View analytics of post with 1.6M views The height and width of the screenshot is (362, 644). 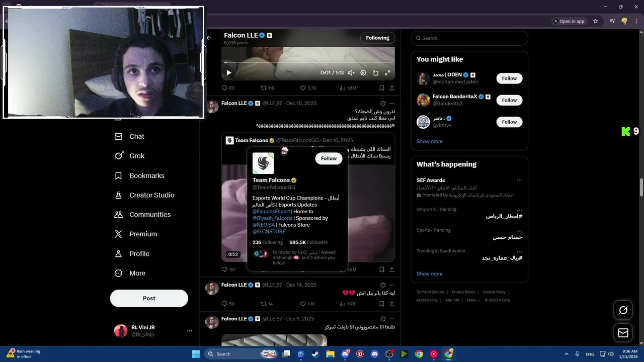pos(348,88)
